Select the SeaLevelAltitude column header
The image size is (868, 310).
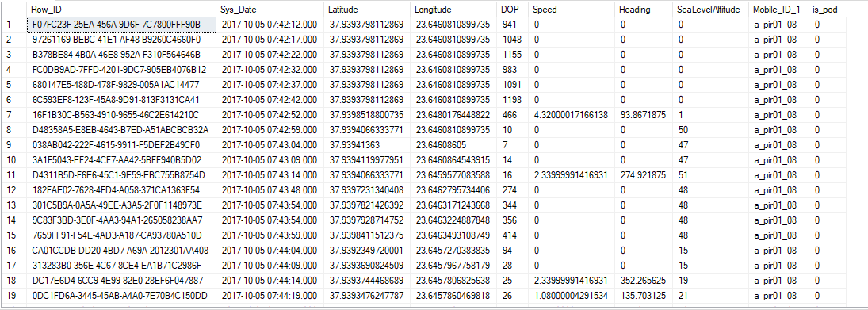click(x=711, y=10)
